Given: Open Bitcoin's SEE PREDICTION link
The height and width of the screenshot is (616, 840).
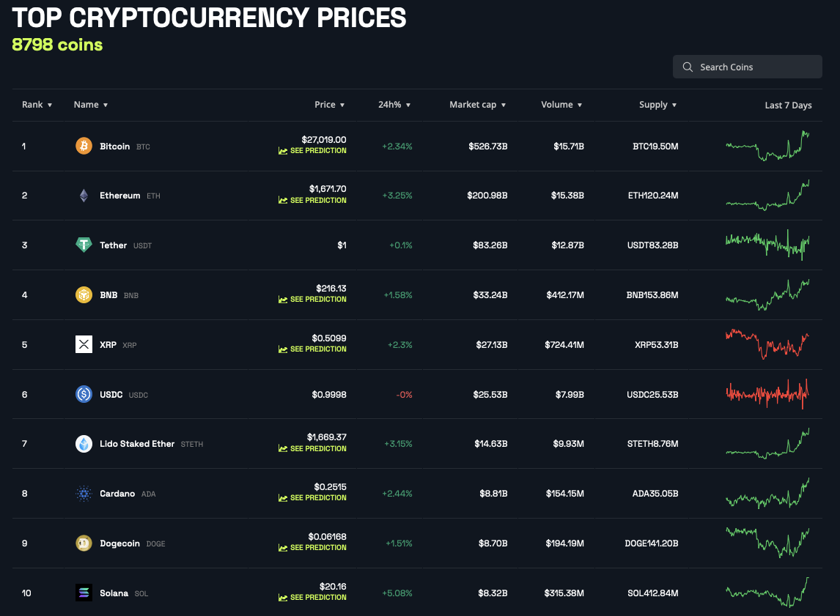Looking at the screenshot, I should (x=312, y=151).
